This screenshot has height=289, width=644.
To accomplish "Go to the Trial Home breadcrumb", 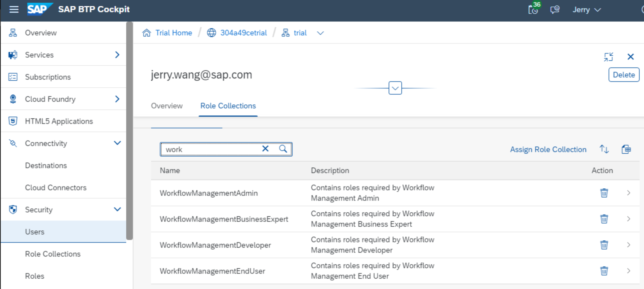I will pos(174,33).
